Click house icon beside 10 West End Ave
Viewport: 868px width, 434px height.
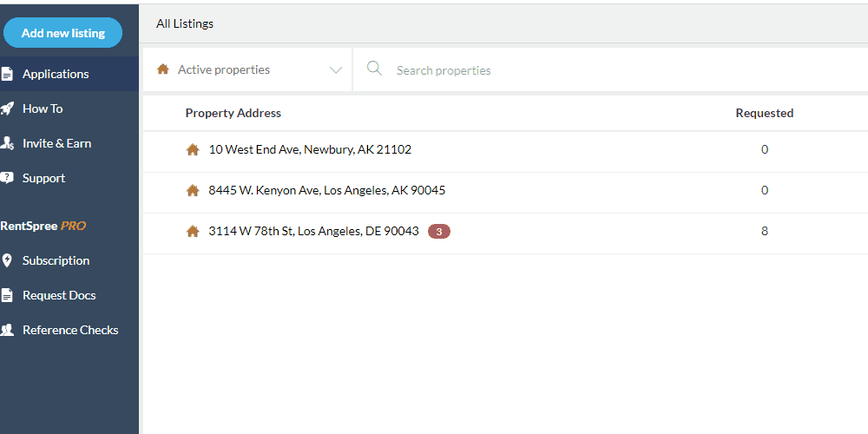[193, 149]
